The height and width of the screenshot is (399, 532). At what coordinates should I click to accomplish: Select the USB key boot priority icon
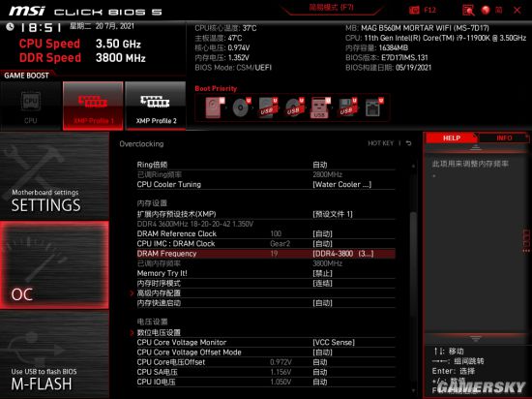tap(319, 108)
